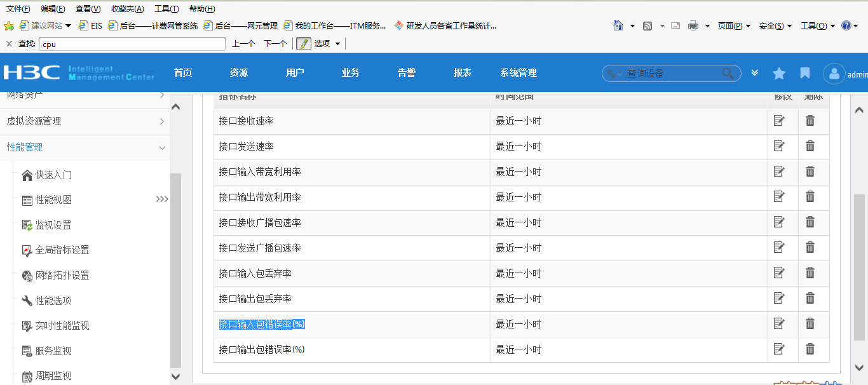Open the 系统管理 navigation menu
The image size is (868, 385).
[x=519, y=73]
